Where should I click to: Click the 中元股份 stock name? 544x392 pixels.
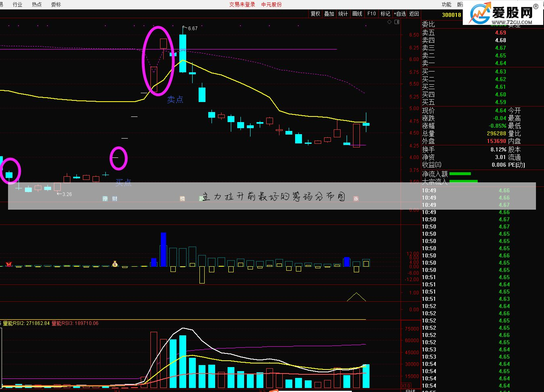[271, 4]
